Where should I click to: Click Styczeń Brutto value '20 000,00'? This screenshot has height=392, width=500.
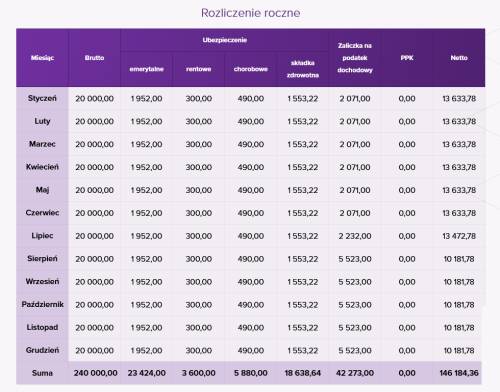coord(94,99)
